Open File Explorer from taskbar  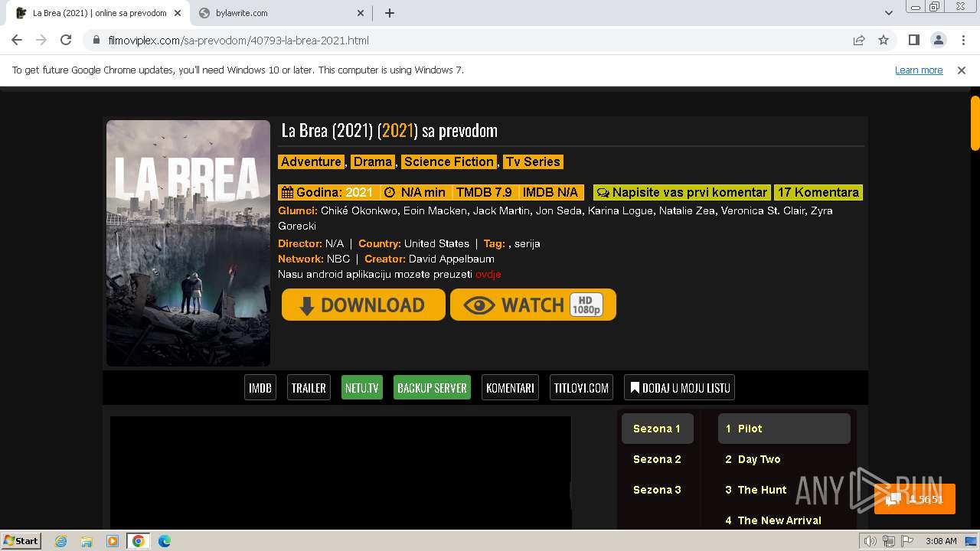[87, 541]
